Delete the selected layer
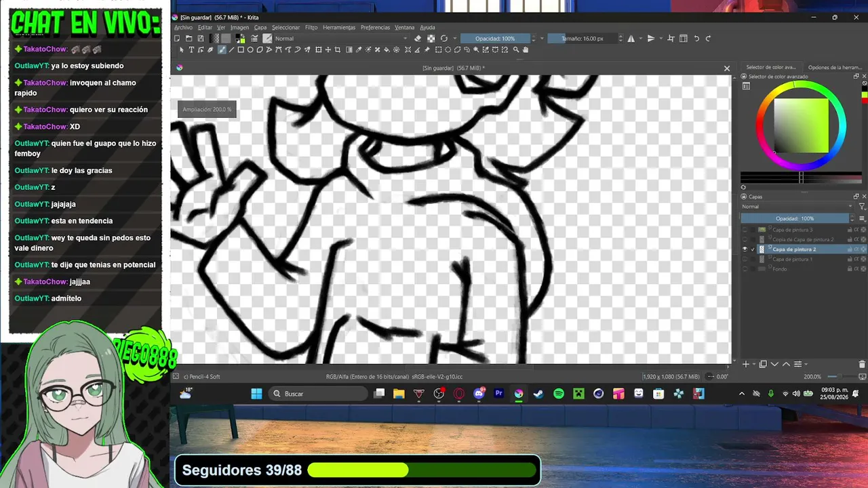The image size is (868, 488). click(x=863, y=364)
